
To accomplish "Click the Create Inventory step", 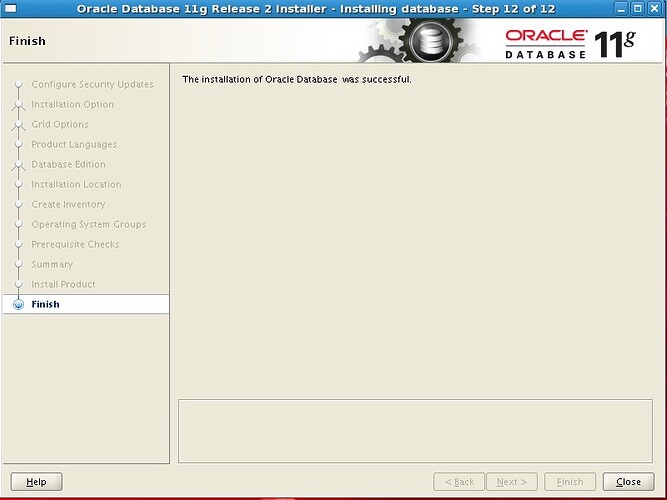I will pos(68,204).
